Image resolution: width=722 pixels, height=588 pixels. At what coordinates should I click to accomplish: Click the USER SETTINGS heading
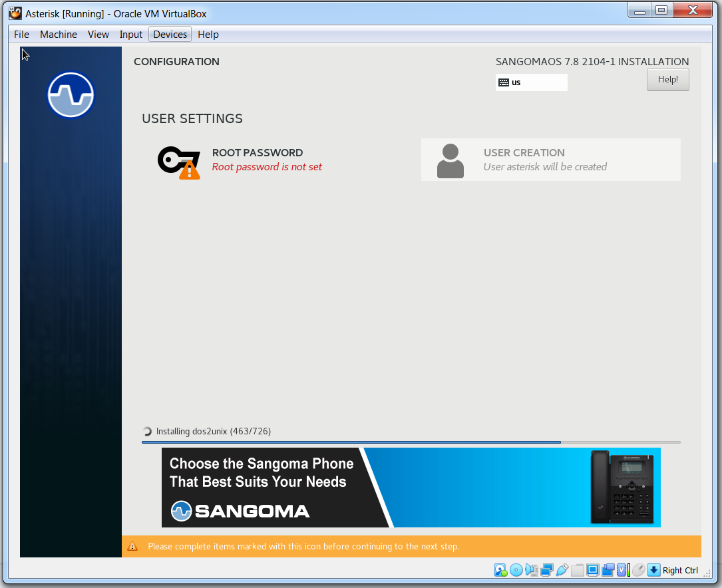coord(192,118)
